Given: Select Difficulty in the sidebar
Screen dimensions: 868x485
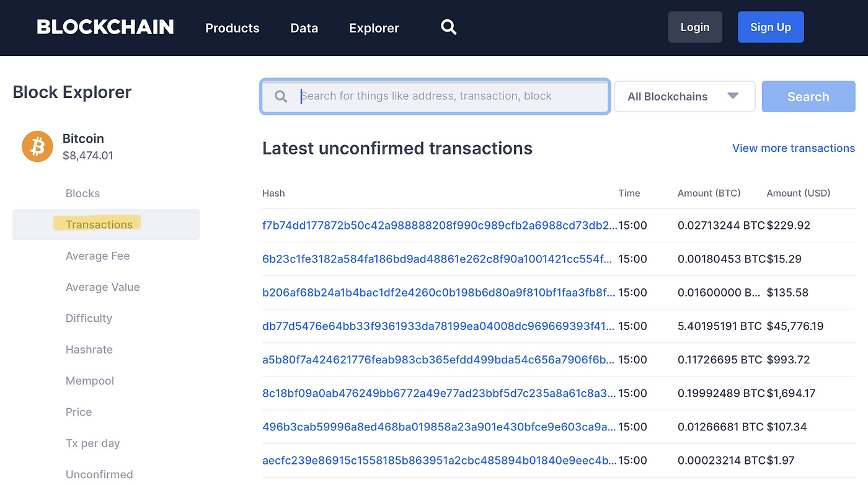Looking at the screenshot, I should click(x=89, y=318).
